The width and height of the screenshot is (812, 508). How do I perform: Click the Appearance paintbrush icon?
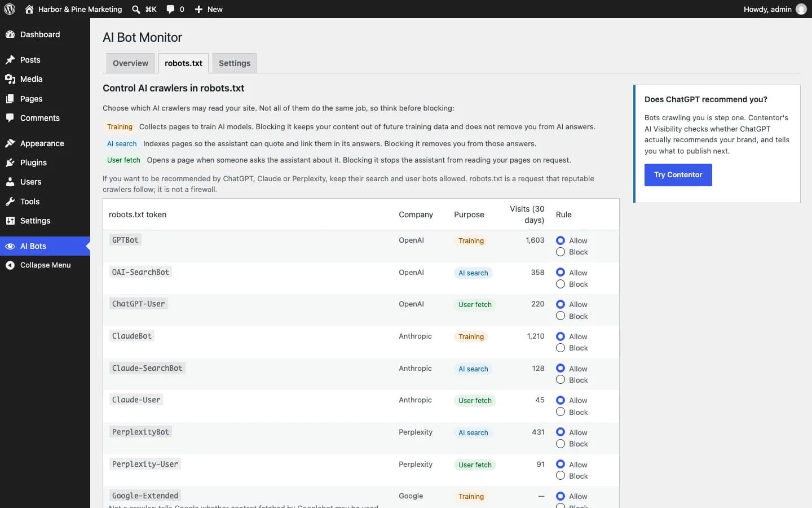(10, 143)
